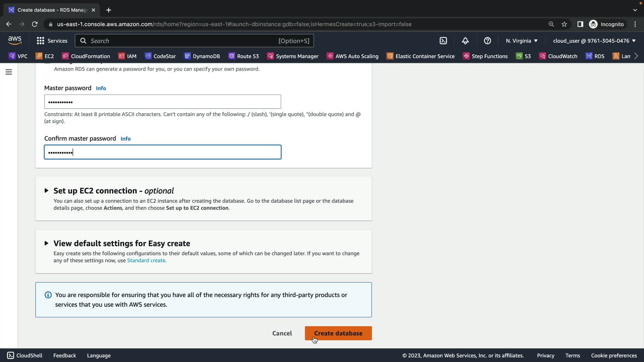Click the AWS logo home icon
This screenshot has width=644, height=362.
[15, 40]
